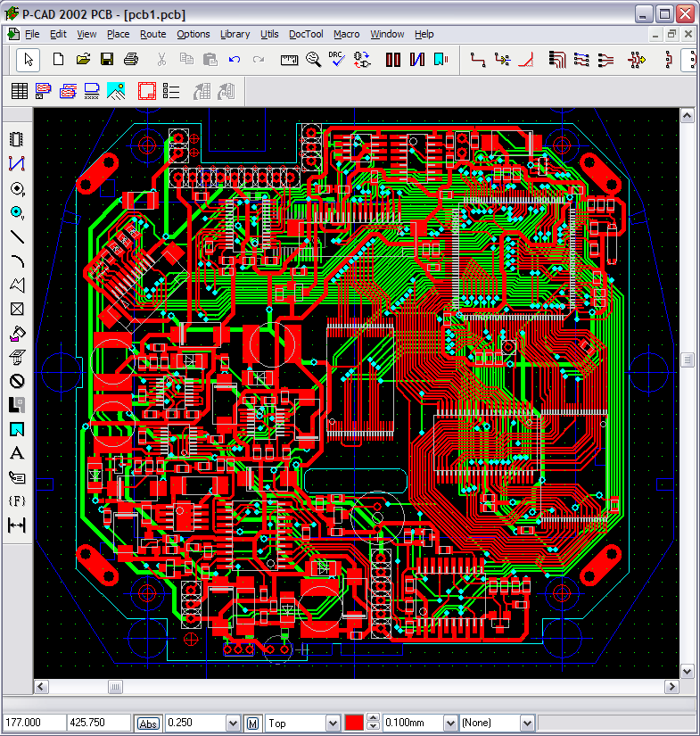Viewport: 700px width, 736px height.
Task: Click the checklist DocTool icon
Action: pos(171,91)
